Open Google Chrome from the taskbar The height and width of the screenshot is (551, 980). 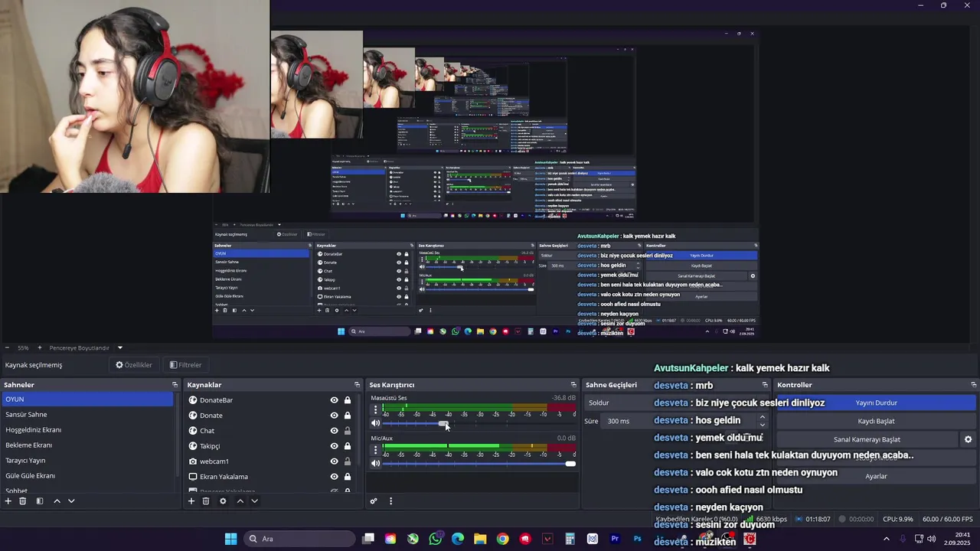click(502, 539)
